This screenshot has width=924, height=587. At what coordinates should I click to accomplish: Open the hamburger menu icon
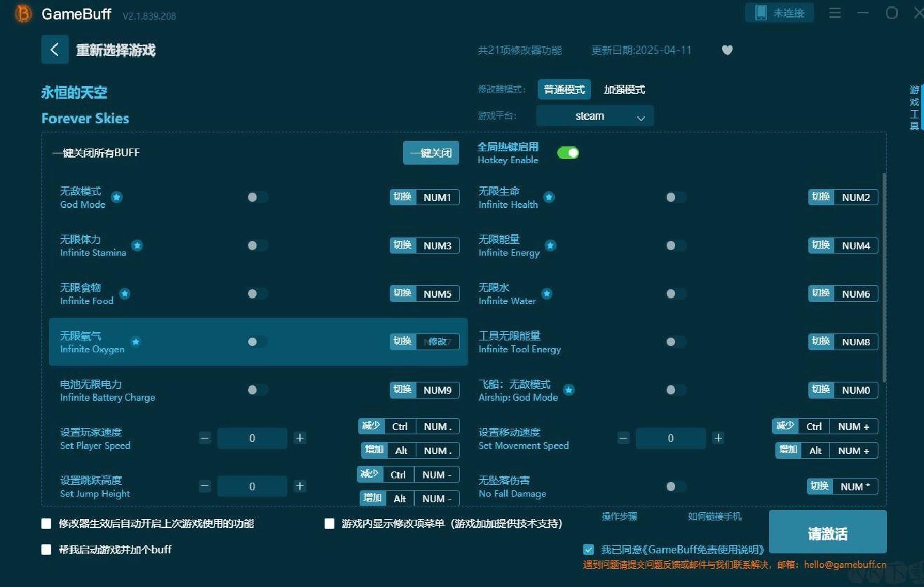click(835, 13)
